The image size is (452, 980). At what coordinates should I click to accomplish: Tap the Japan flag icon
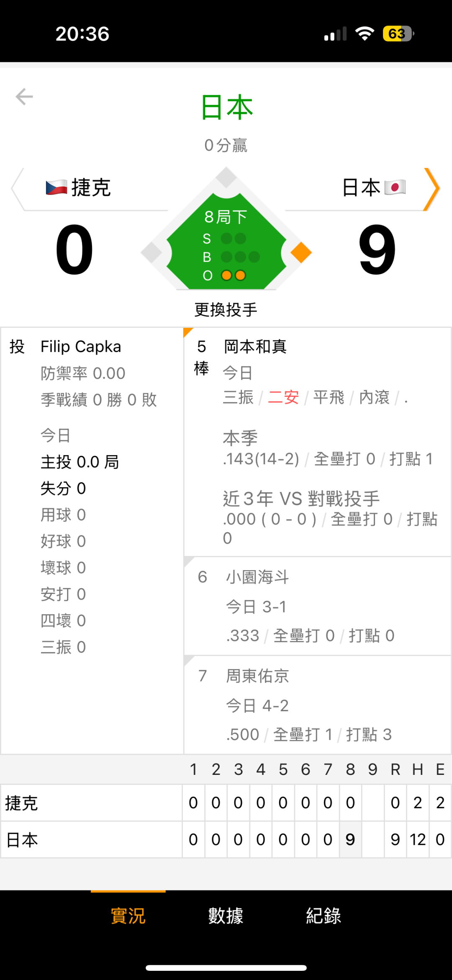[395, 187]
